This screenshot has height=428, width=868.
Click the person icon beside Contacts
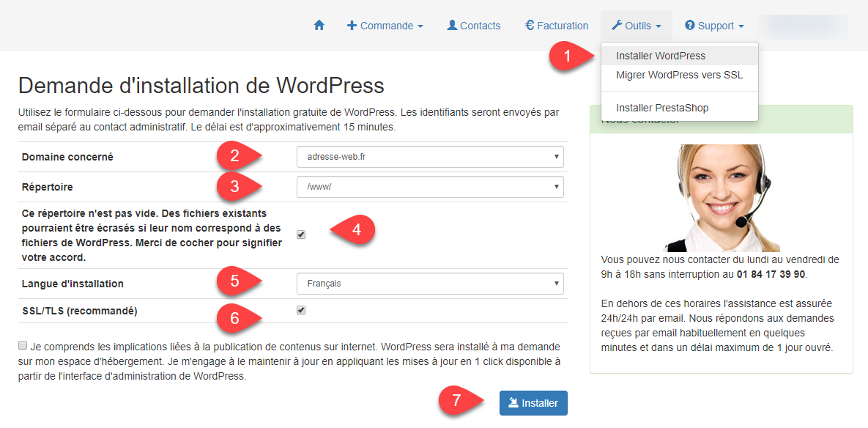point(450,25)
